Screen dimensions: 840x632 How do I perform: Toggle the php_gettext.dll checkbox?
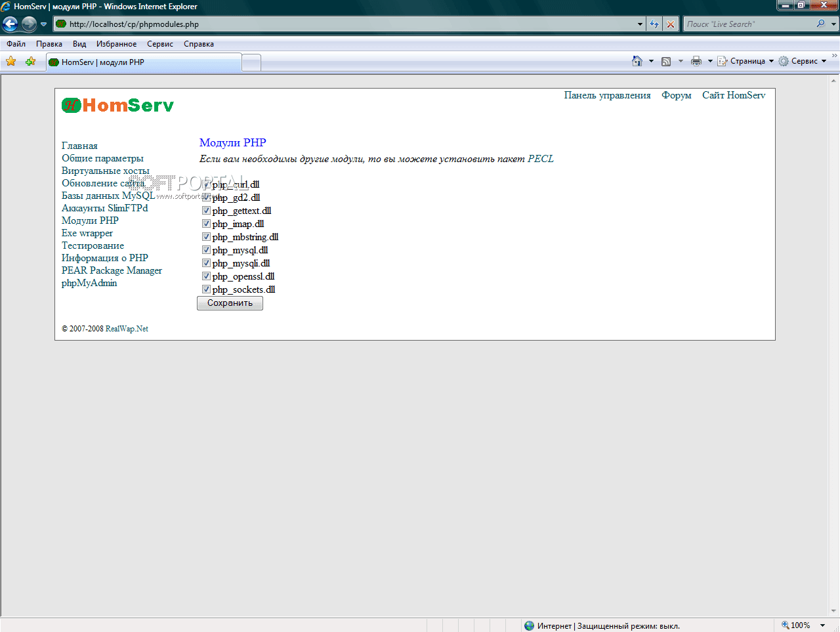tap(206, 211)
